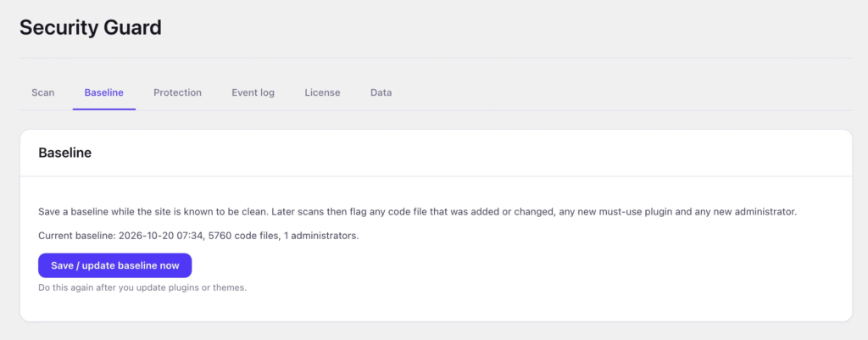Open the Event log tab
The image size is (868, 340).
pyautogui.click(x=253, y=92)
